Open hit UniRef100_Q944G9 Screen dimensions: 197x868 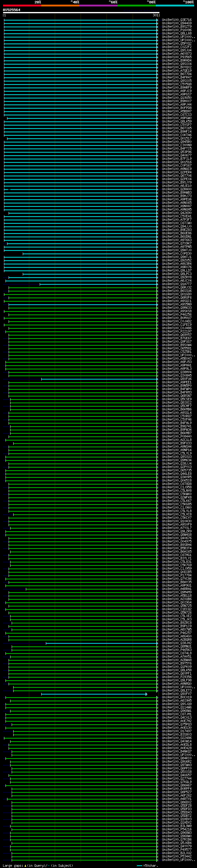pyautogui.click(x=177, y=23)
